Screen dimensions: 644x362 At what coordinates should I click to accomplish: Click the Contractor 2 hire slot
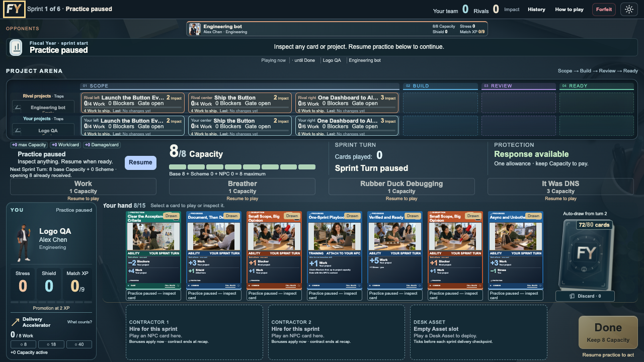click(x=337, y=332)
